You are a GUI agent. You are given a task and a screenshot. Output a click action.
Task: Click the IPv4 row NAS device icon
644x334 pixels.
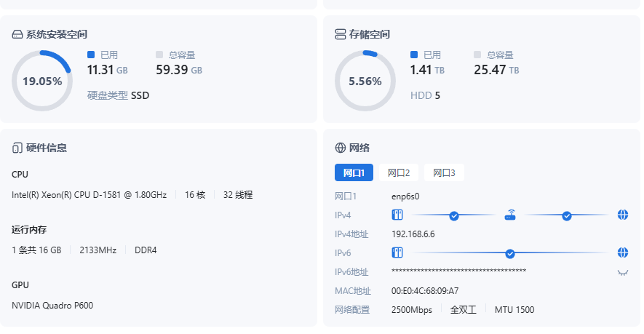(x=397, y=215)
